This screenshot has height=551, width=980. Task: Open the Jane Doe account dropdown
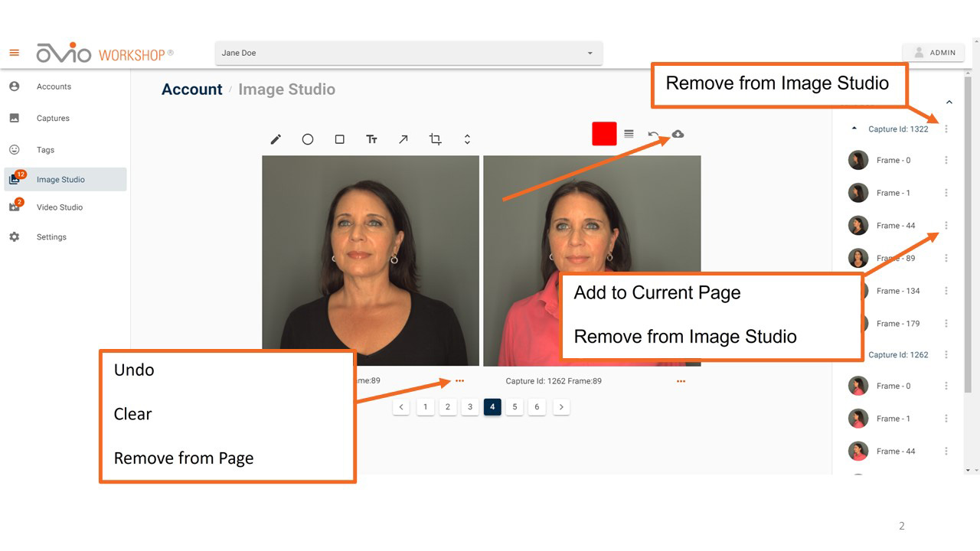point(409,53)
